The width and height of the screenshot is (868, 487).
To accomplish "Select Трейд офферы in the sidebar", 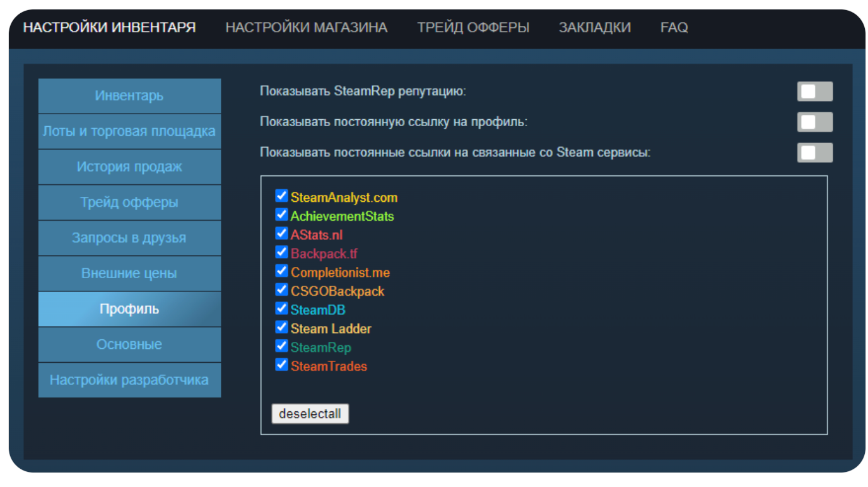I will (129, 202).
